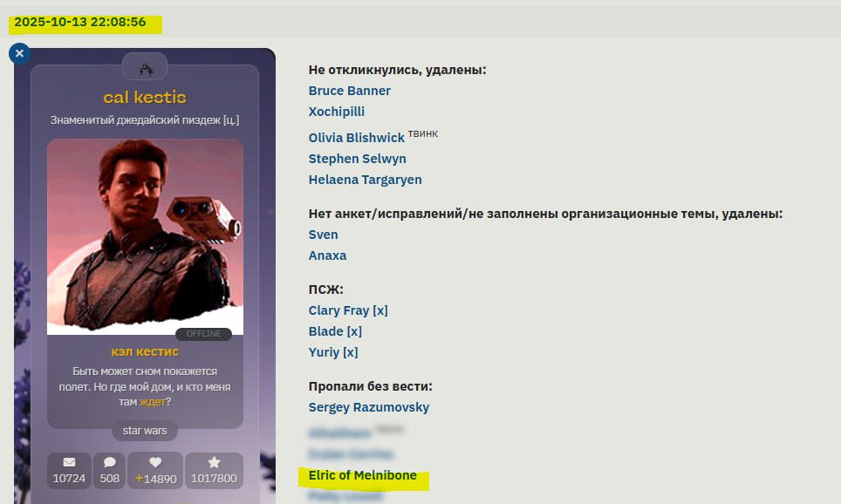
Task: Open Stephen Selwyn profile link
Action: [x=357, y=159]
